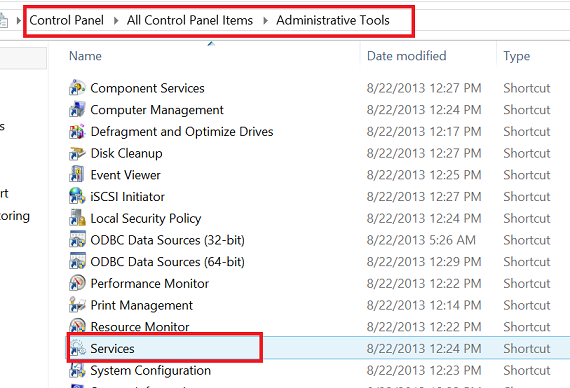
Task: Click Shortcut type in Component Services row
Action: [527, 88]
